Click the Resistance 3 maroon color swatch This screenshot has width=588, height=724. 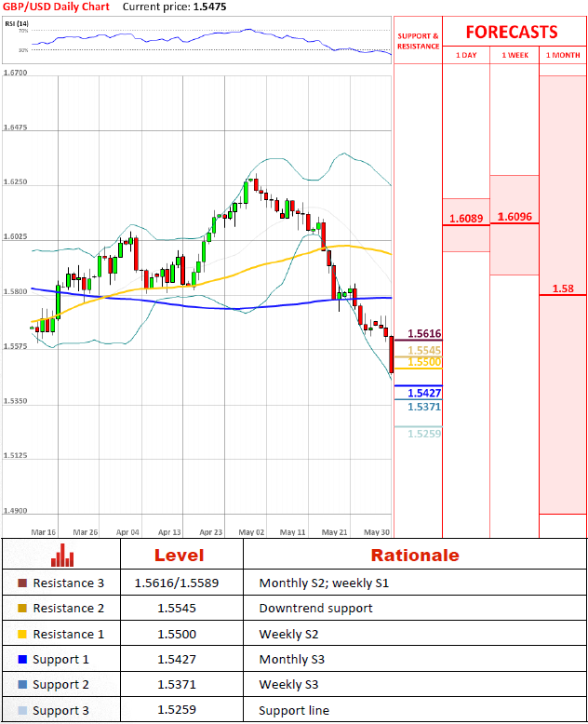(x=22, y=583)
